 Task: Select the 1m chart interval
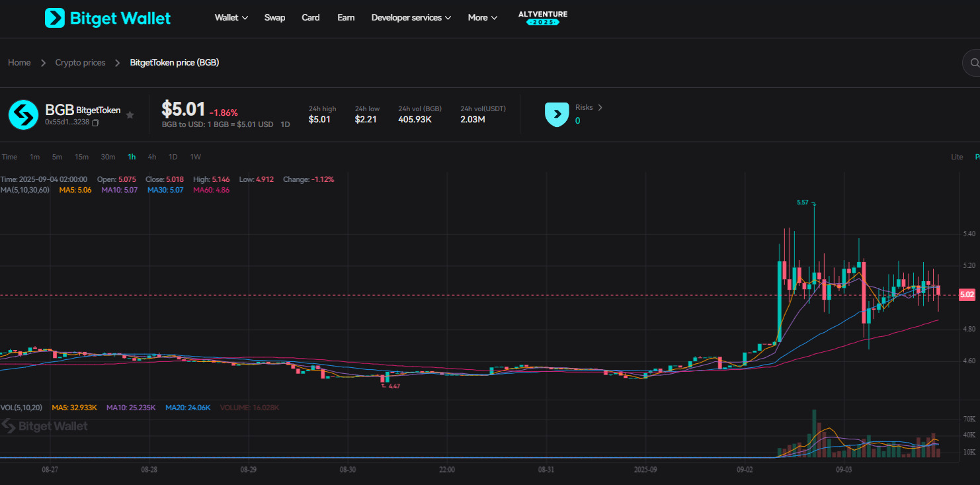click(x=34, y=157)
